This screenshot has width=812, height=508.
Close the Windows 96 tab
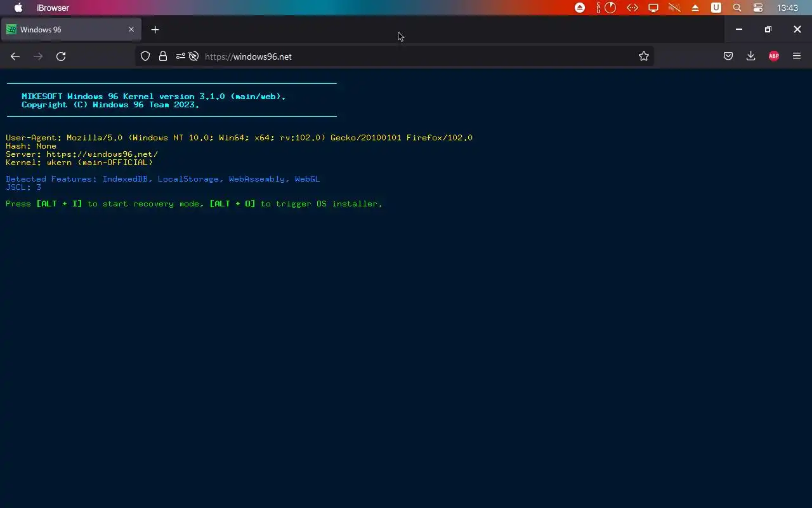coord(131,29)
